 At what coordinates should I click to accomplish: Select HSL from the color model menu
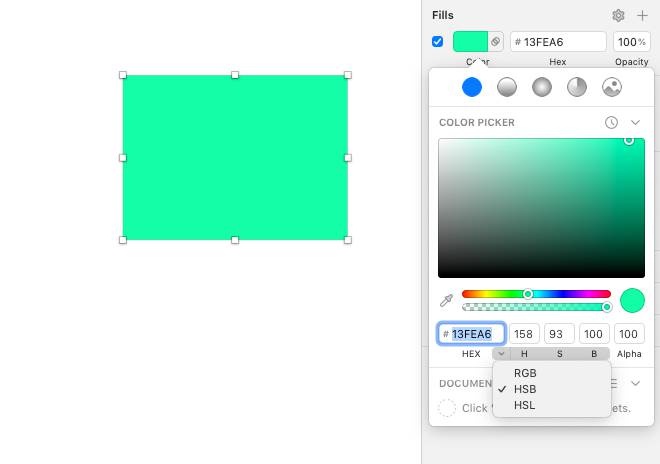tap(524, 405)
